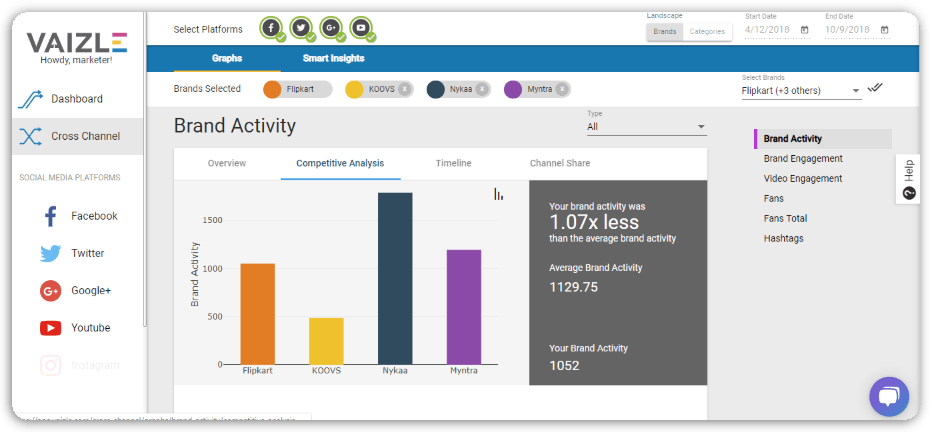Click the dark blue Nykaa color circle
This screenshot has width=932, height=432.
436,89
